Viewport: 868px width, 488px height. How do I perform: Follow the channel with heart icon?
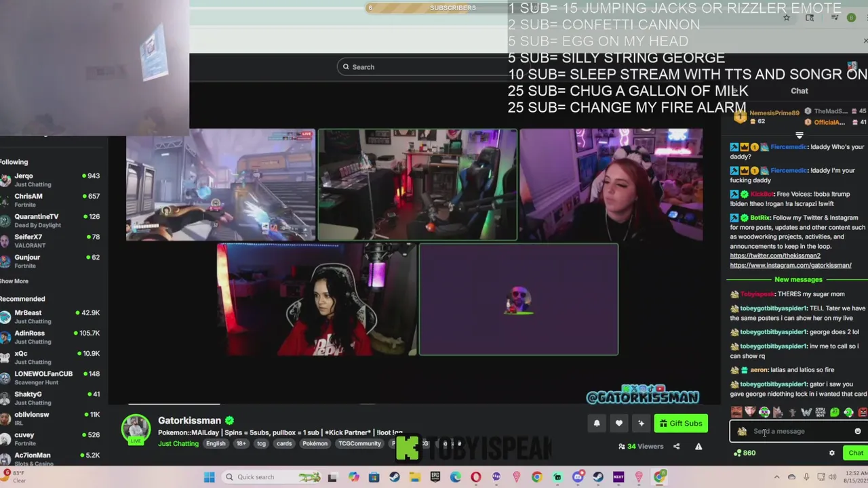[x=619, y=424]
